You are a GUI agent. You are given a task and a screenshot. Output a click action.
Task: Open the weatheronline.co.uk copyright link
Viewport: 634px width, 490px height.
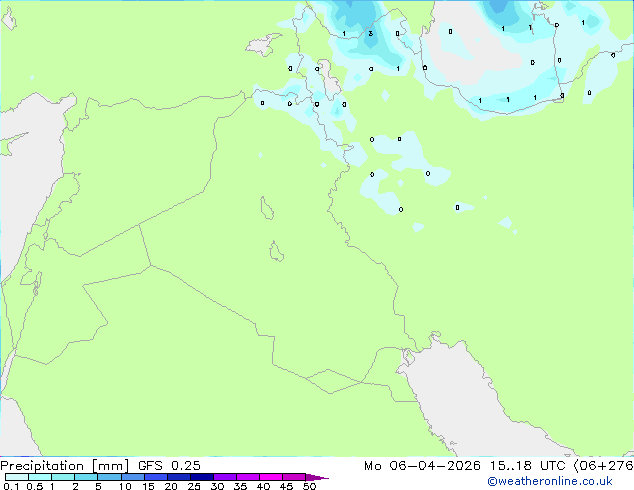coord(550,481)
